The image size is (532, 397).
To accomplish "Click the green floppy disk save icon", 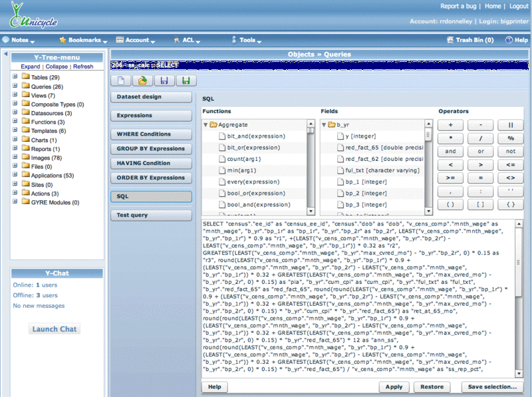I will [x=185, y=80].
